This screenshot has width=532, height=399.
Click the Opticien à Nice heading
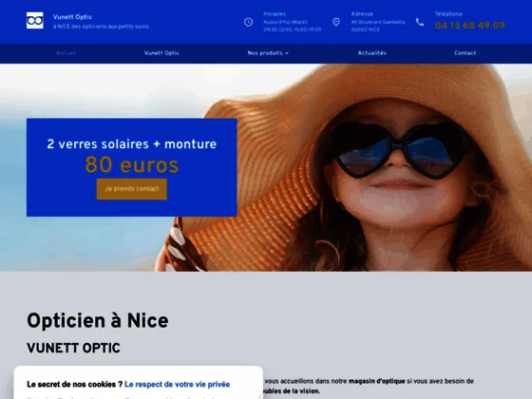(98, 321)
